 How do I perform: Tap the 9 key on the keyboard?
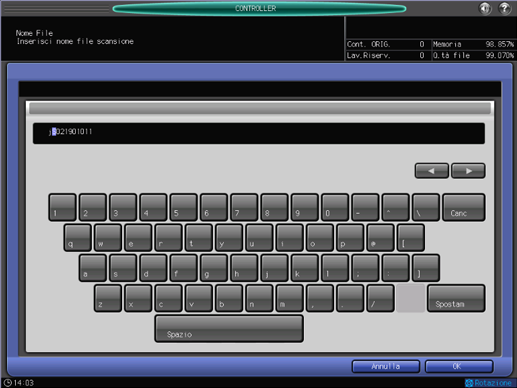[x=305, y=207]
